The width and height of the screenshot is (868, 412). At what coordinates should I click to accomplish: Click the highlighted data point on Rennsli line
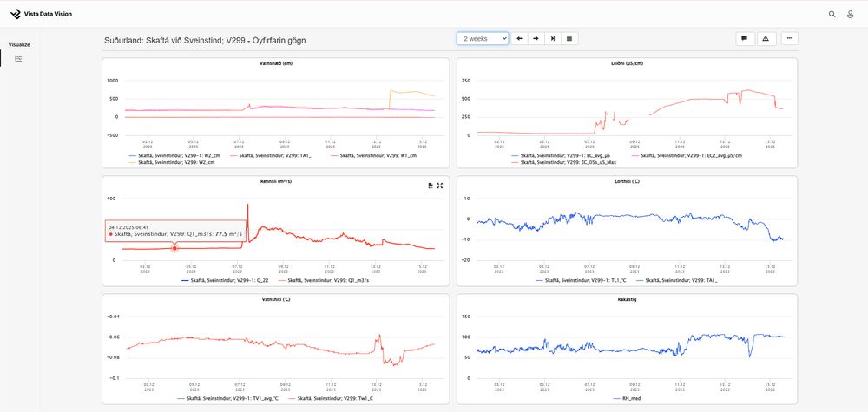tap(175, 248)
